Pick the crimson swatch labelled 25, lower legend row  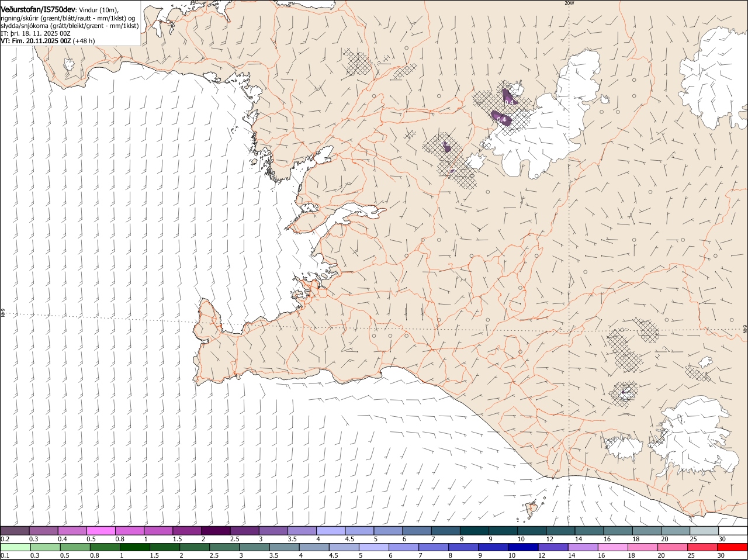[703, 547]
